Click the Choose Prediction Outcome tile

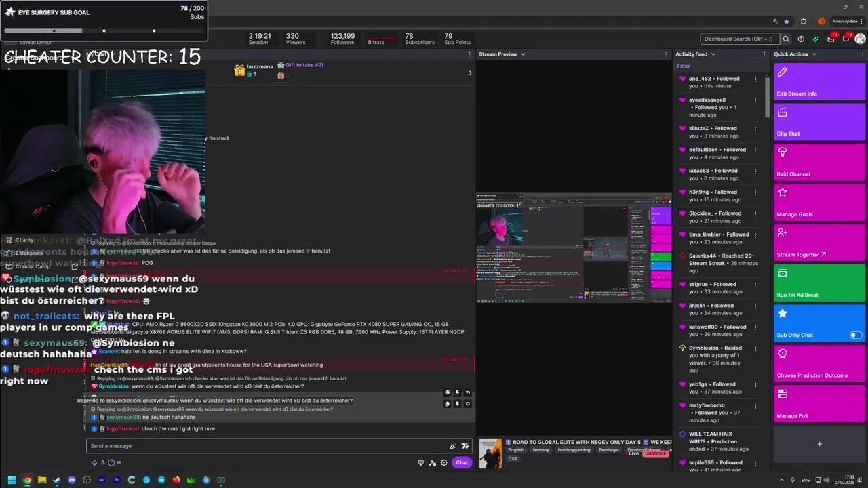[819, 363]
